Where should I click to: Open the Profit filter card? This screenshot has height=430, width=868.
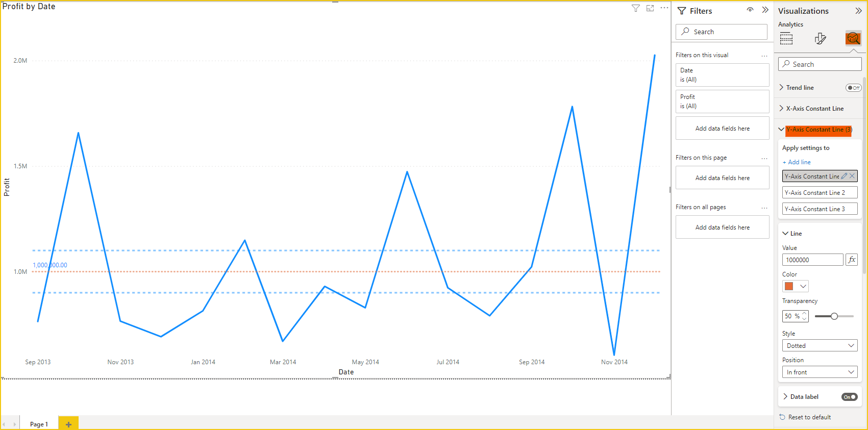tap(722, 102)
